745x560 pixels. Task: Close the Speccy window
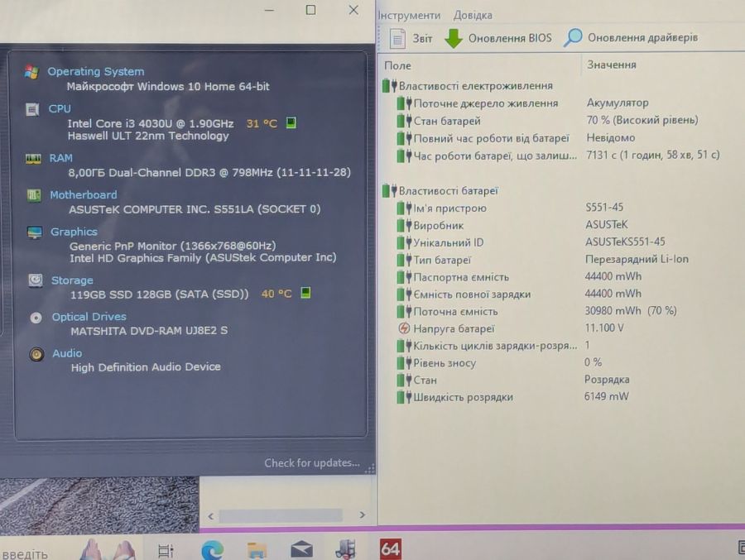point(353,10)
